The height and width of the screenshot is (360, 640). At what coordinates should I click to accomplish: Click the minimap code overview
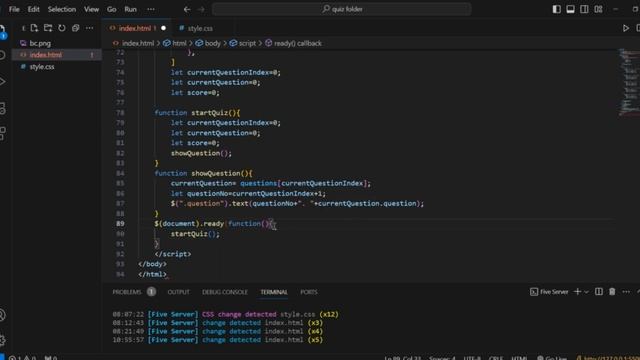[628, 82]
